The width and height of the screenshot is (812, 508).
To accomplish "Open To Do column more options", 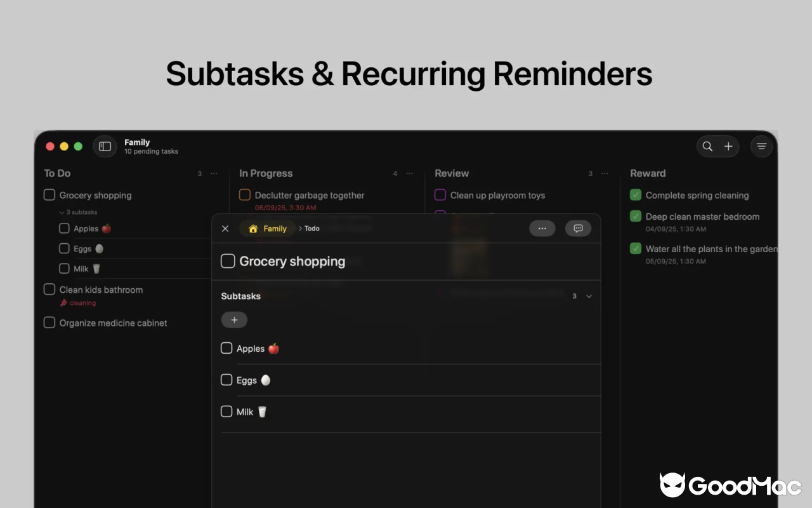I will coord(214,173).
